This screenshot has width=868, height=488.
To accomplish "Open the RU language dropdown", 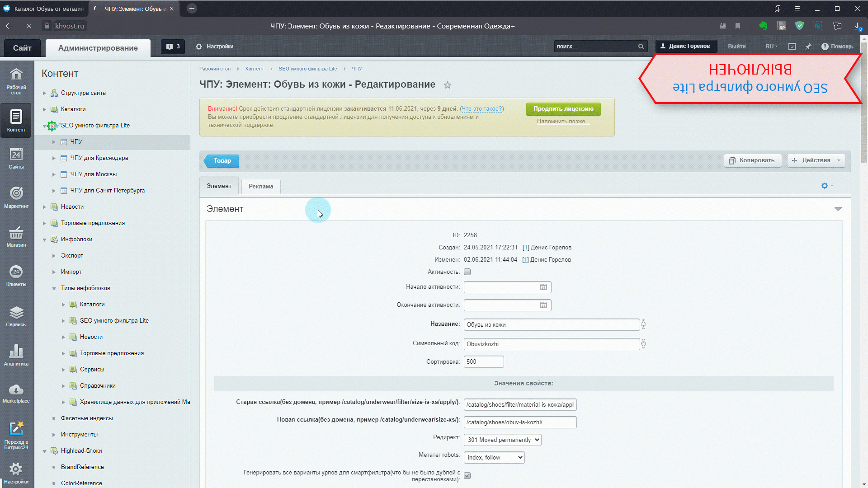I will 770,46.
